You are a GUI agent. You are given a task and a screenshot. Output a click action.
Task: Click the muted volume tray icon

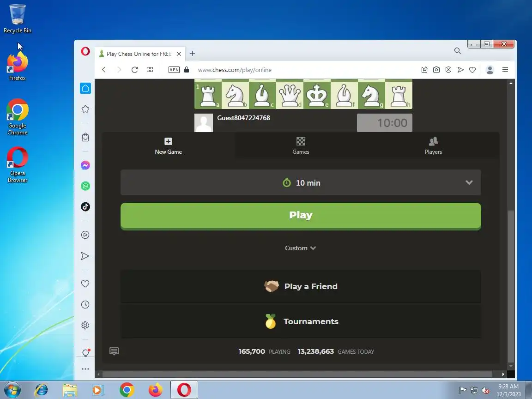pyautogui.click(x=485, y=391)
